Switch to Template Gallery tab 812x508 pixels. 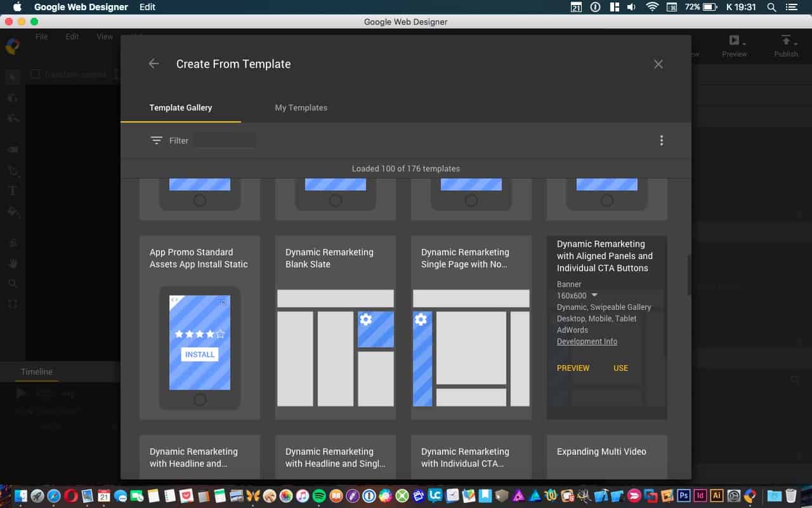pos(181,107)
